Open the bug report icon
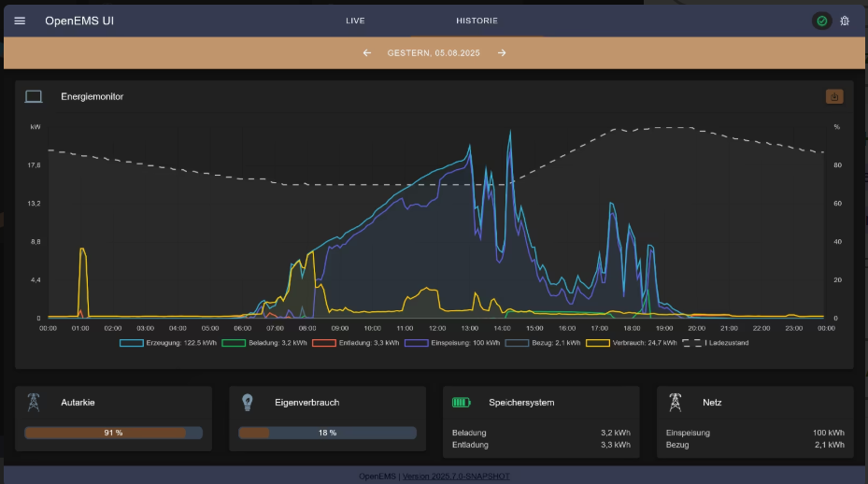868x484 pixels. coord(845,21)
